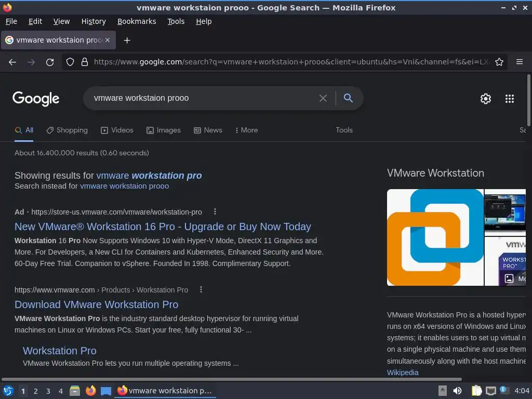View site security via padlock icon
The height and width of the screenshot is (399, 532).
point(85,62)
